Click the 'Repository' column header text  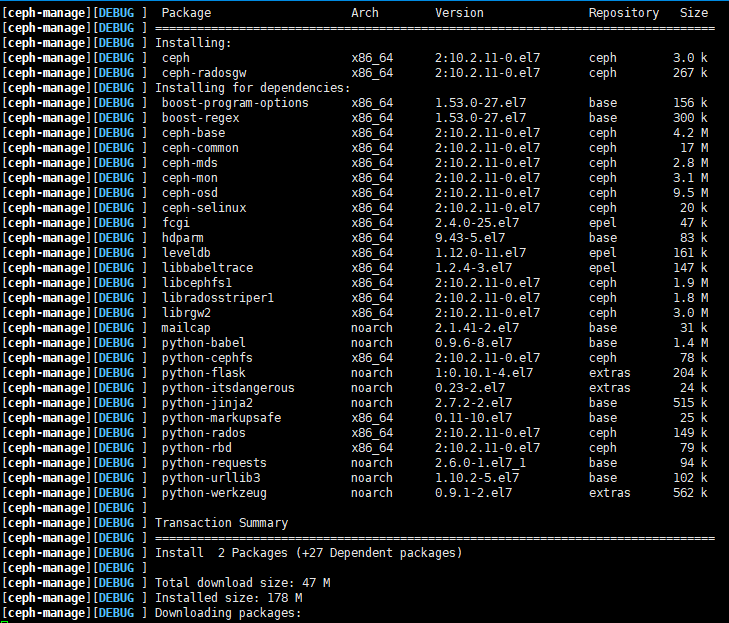click(624, 13)
